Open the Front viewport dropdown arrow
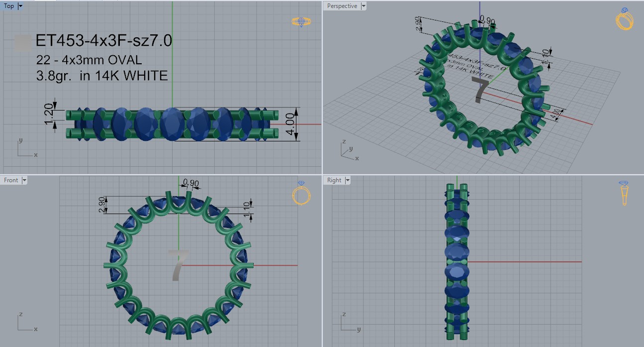The image size is (644, 347). (x=24, y=180)
